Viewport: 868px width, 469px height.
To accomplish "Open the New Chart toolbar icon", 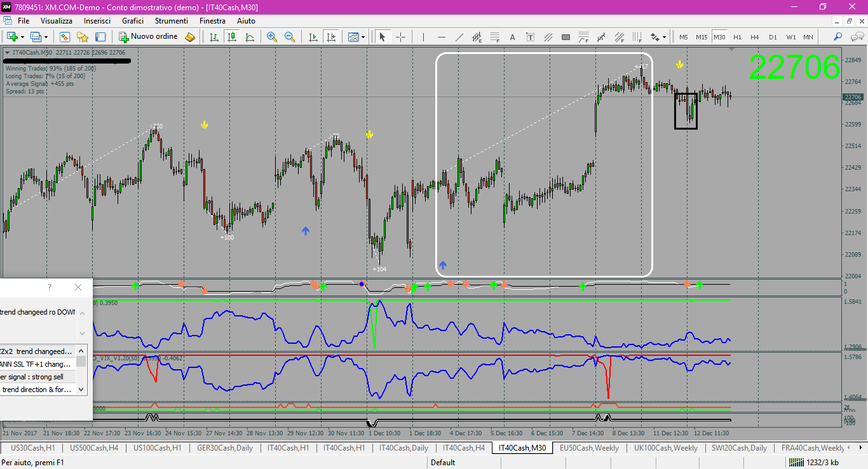I will tap(11, 37).
